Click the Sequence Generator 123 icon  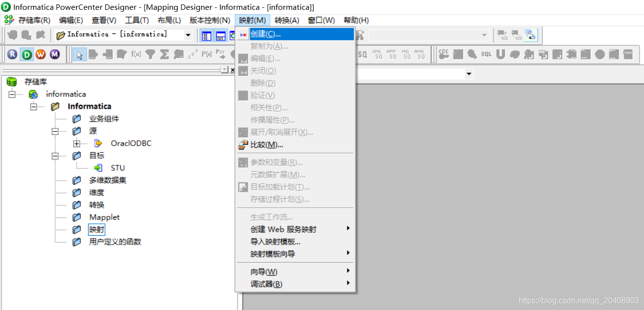(193, 54)
